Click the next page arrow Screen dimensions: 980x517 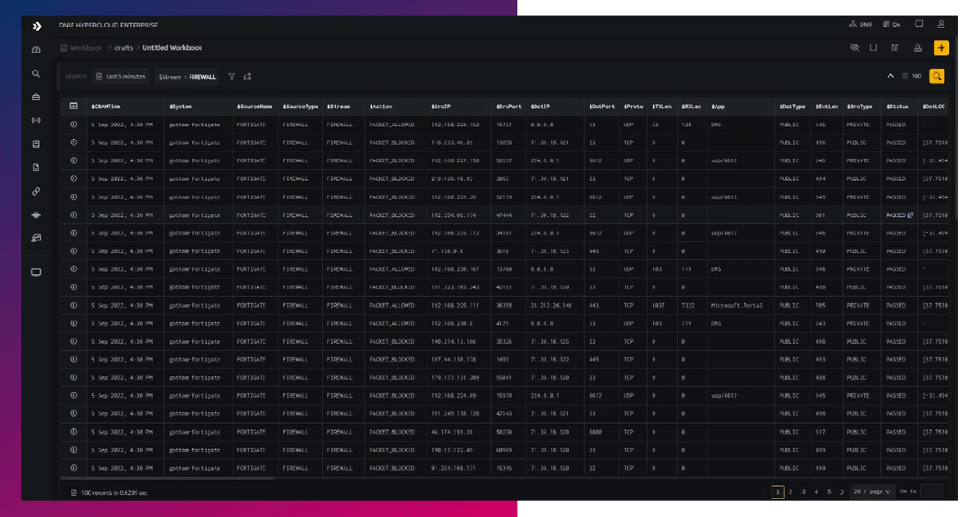(842, 492)
